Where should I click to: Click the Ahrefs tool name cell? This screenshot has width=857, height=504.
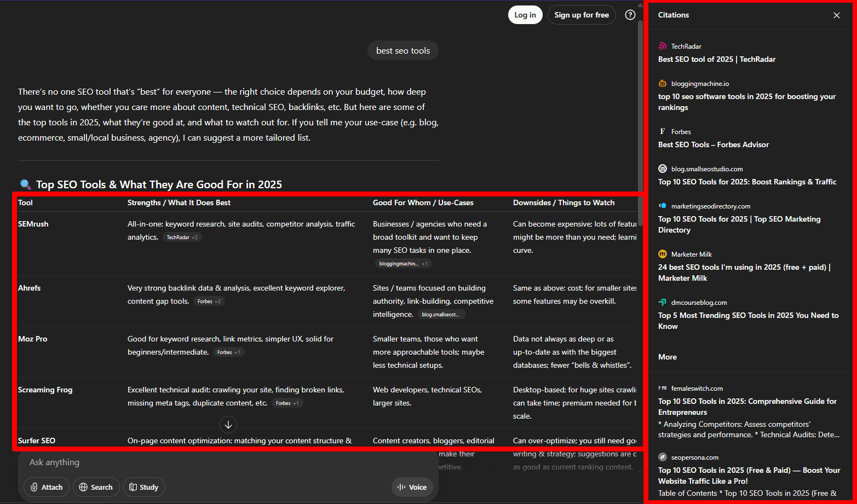pyautogui.click(x=30, y=288)
